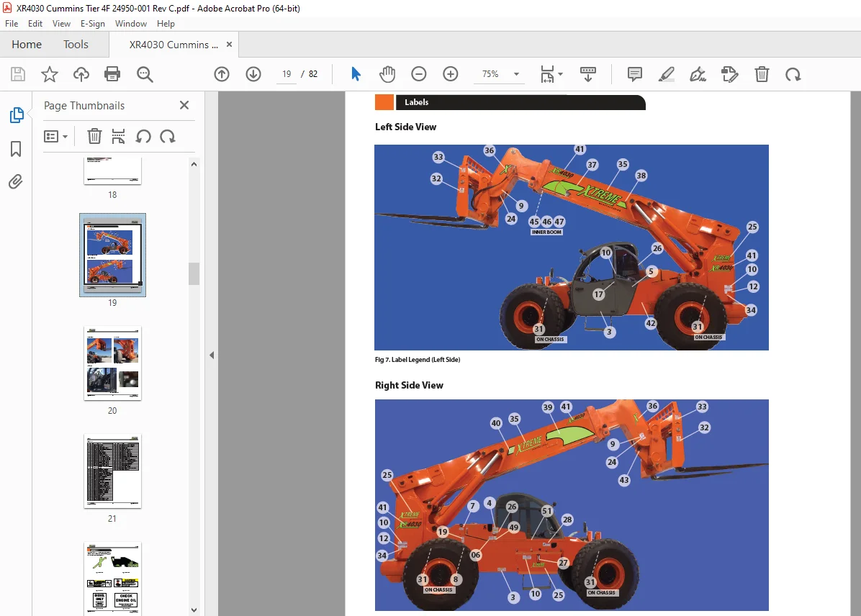Select page 21 thumbnail
This screenshot has height=616, width=861.
pos(112,471)
